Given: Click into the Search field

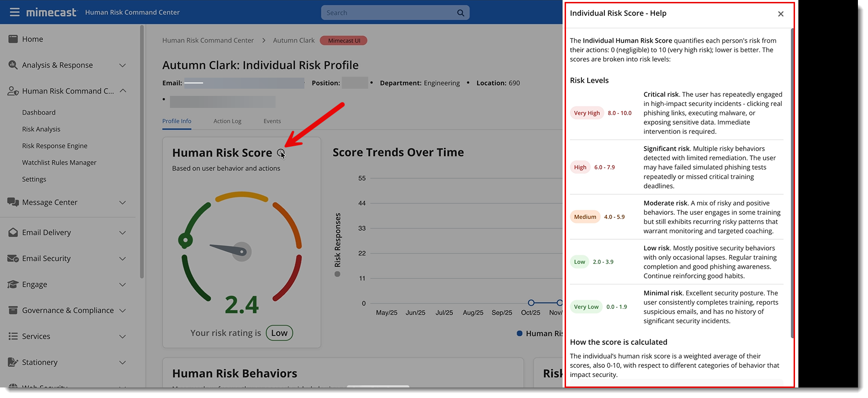Looking at the screenshot, I should [389, 13].
